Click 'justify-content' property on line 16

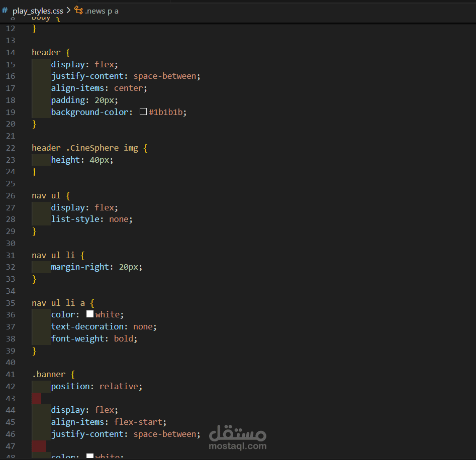click(87, 76)
